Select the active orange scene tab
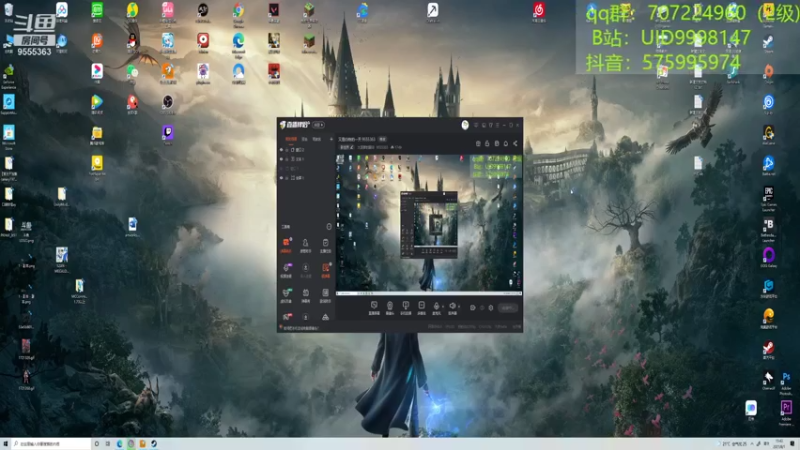Image resolution: width=800 pixels, height=450 pixels. (x=291, y=139)
